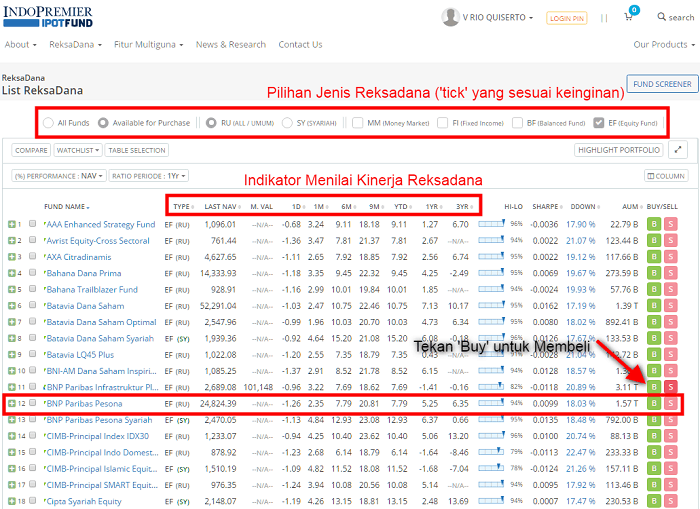Expand row plus icon for AXA Citradinamis

point(11,257)
